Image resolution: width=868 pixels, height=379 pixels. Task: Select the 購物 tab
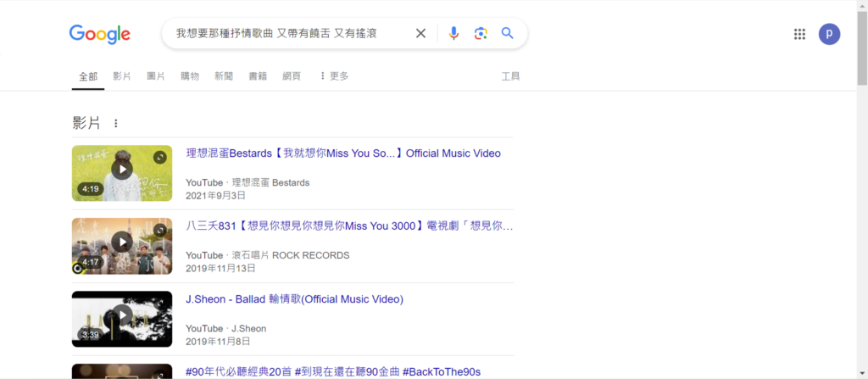(x=190, y=76)
